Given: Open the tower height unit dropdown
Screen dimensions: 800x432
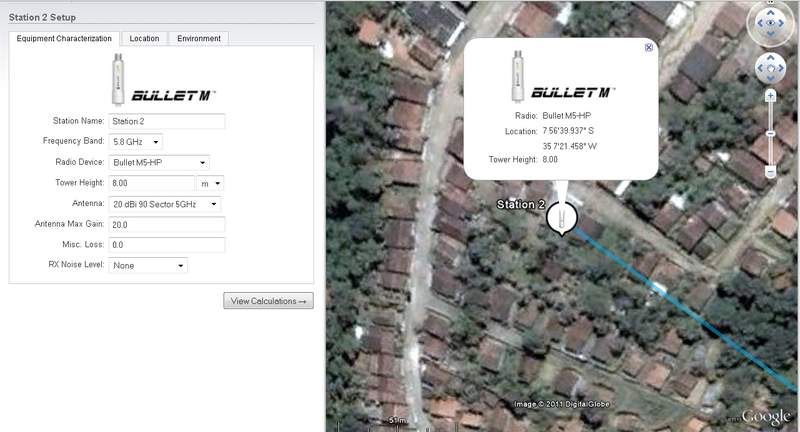Looking at the screenshot, I should click(210, 184).
